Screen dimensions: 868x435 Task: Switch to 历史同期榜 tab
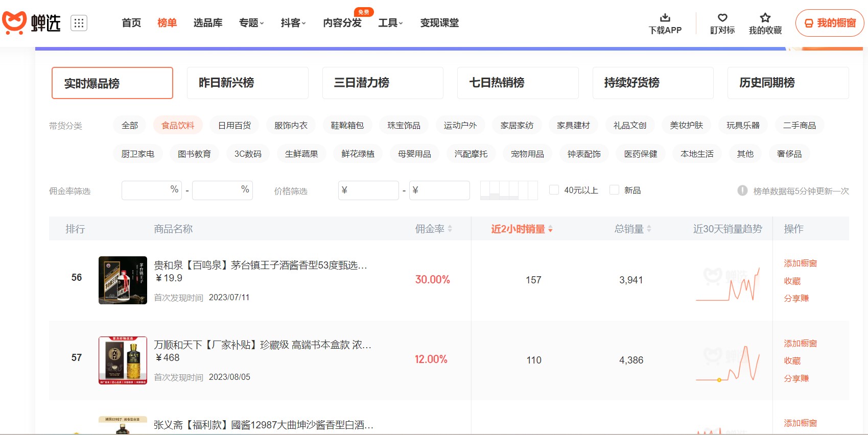click(x=788, y=83)
